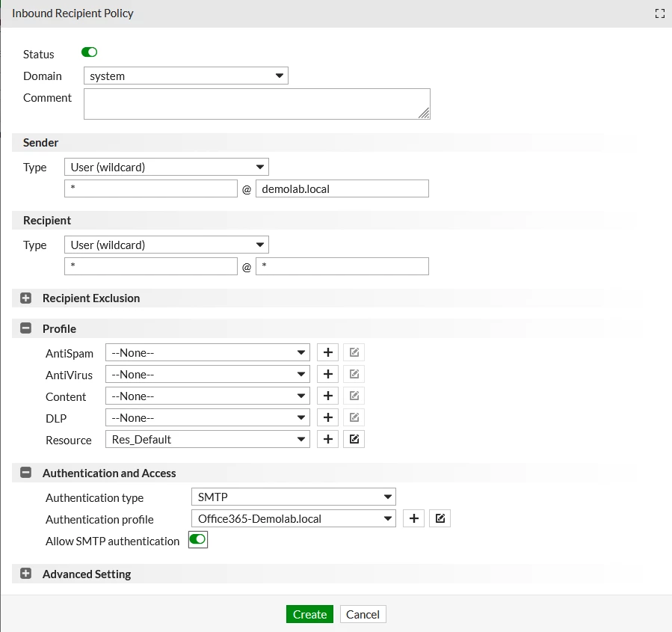Image resolution: width=672 pixels, height=632 pixels.
Task: Collapse the Profile section
Action: [x=25, y=328]
